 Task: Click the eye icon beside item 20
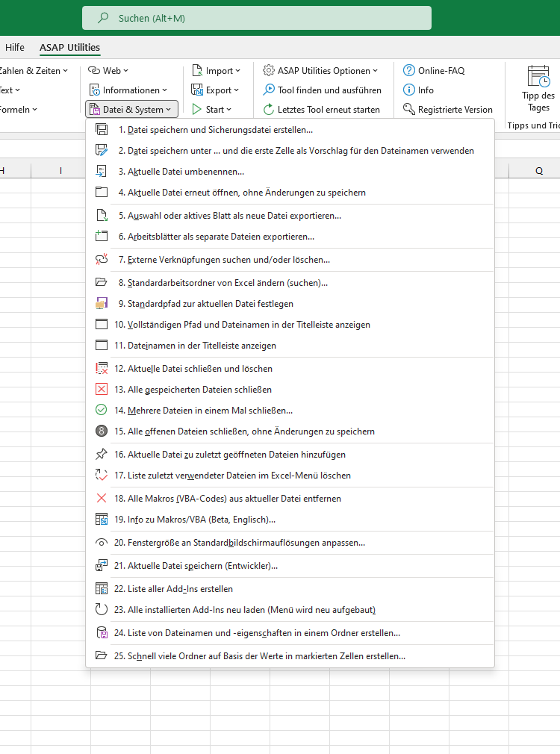(x=102, y=543)
